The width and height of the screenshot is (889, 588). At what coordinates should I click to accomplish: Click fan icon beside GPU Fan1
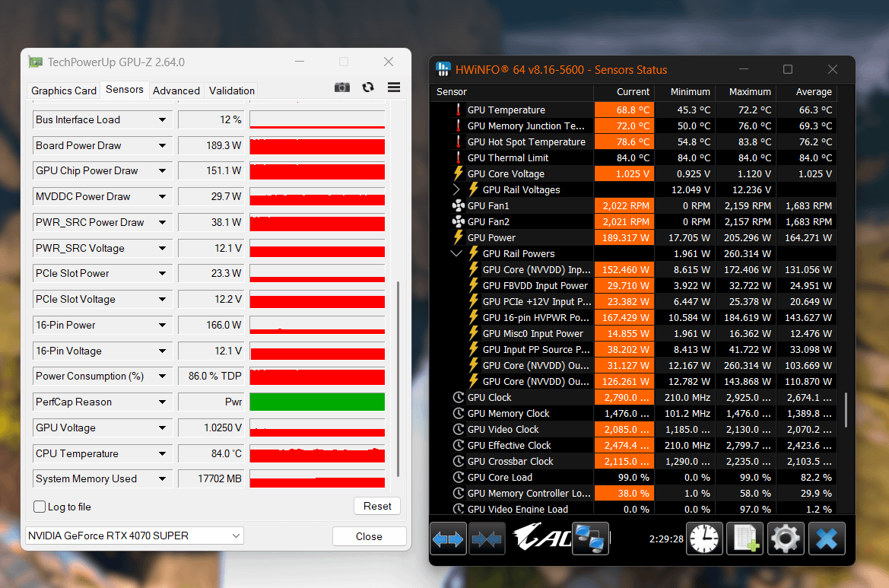pyautogui.click(x=458, y=206)
